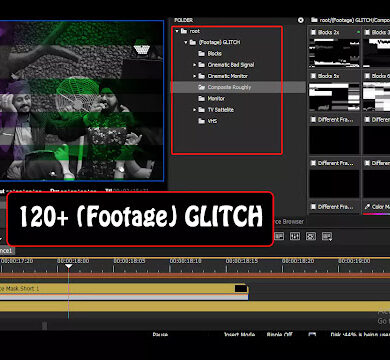Click ruler at 00:00:18:05
Viewport: 390px width, 360px height.
tap(129, 261)
